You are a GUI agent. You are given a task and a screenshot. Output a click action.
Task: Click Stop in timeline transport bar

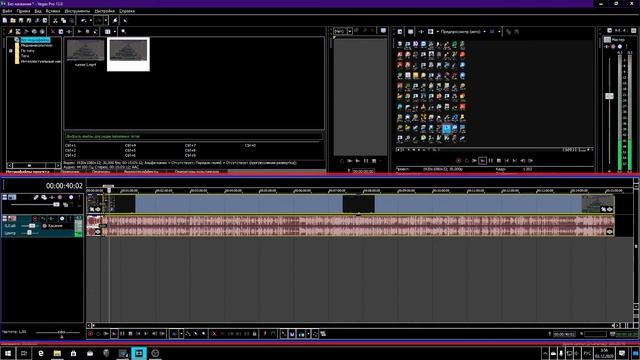[x=130, y=334]
